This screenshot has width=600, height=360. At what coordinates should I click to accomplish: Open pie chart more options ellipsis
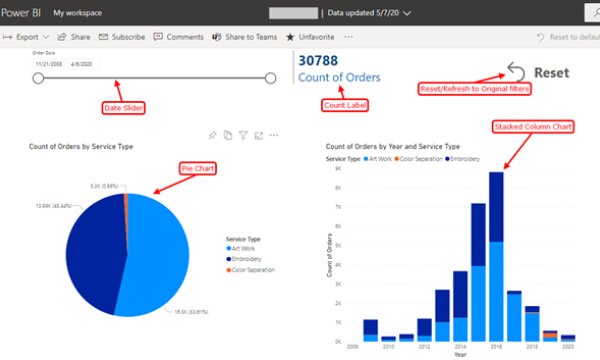(274, 135)
